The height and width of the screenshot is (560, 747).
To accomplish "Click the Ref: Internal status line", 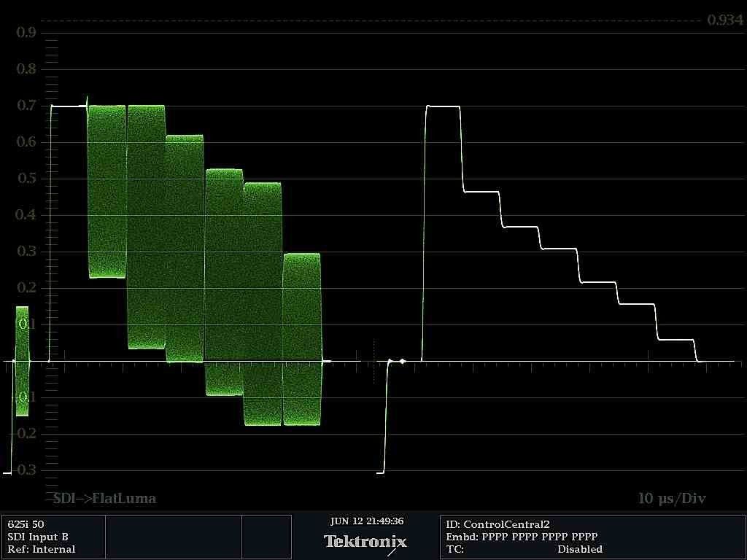I will coord(42,549).
